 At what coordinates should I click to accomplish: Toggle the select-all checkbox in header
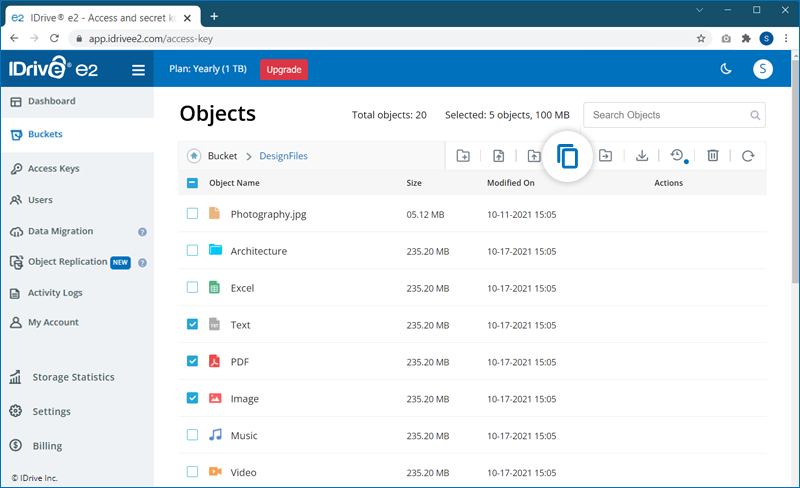pos(192,183)
